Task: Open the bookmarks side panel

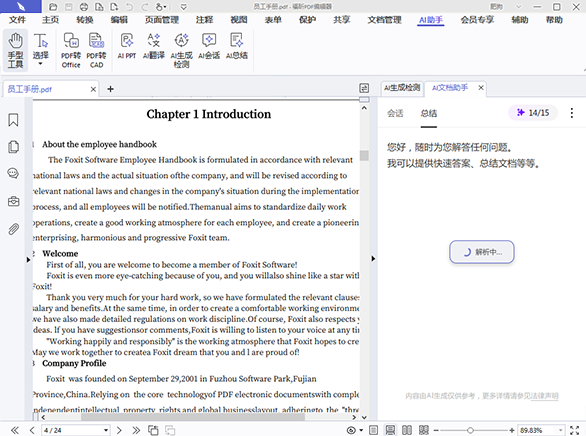Action: click(13, 120)
